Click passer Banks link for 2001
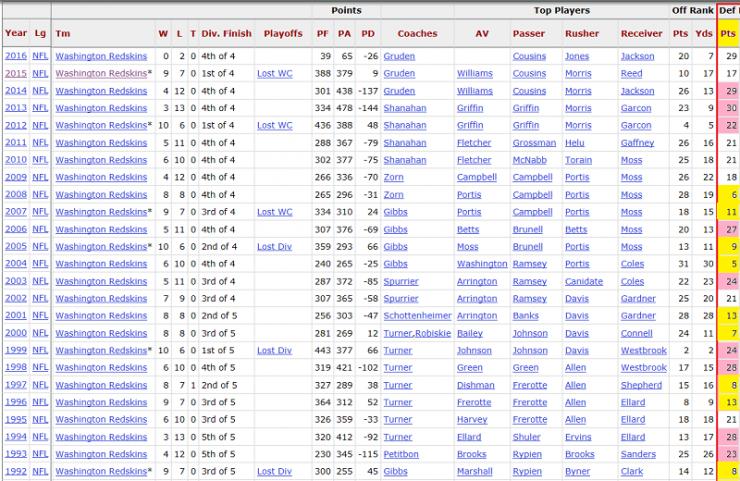740x481 pixels. [x=526, y=316]
